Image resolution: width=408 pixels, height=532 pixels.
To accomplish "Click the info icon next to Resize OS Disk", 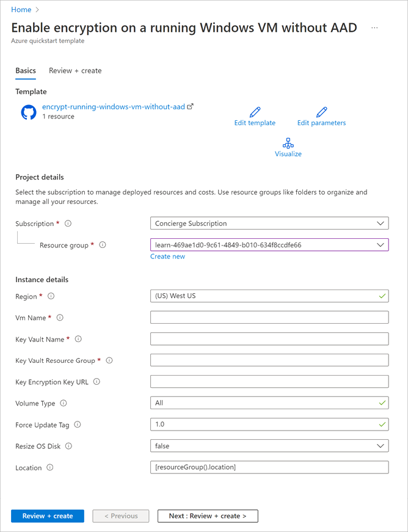I will click(68, 446).
